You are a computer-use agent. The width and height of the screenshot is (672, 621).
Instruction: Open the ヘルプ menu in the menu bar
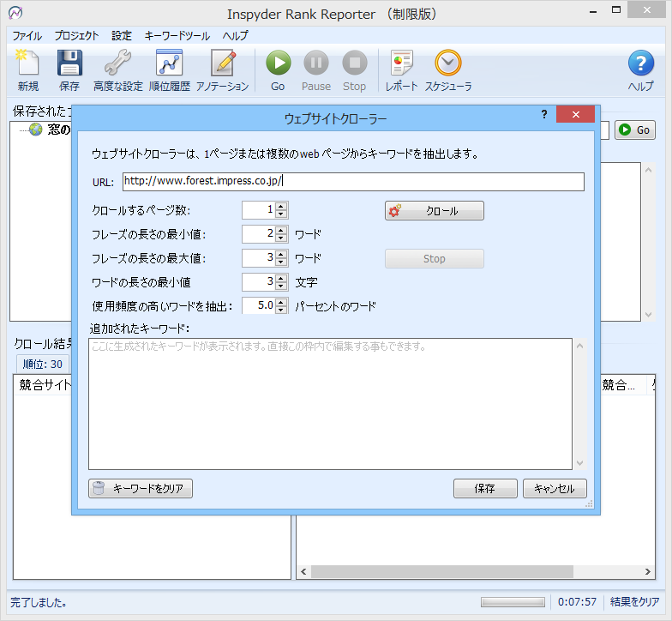point(235,36)
